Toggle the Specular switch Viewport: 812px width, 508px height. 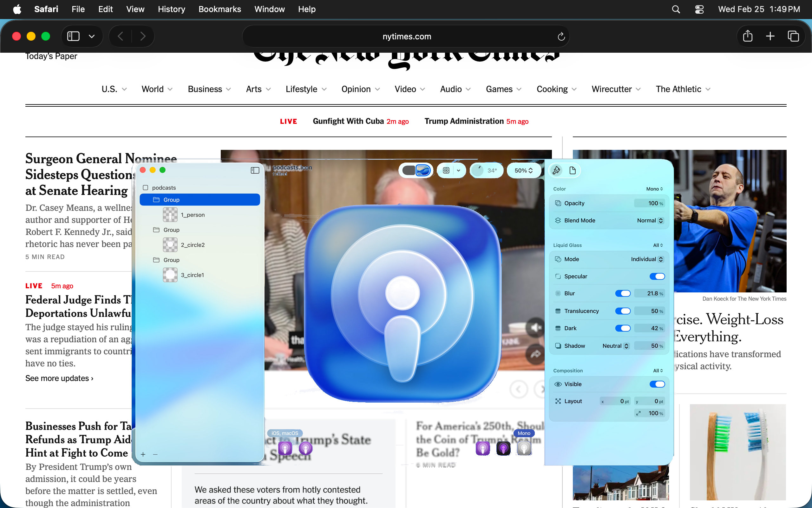pos(657,276)
